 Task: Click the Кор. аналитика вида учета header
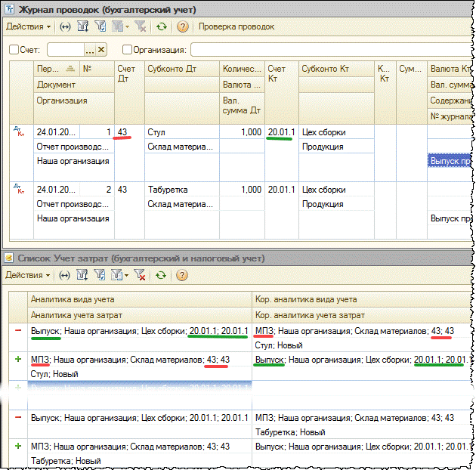click(362, 299)
